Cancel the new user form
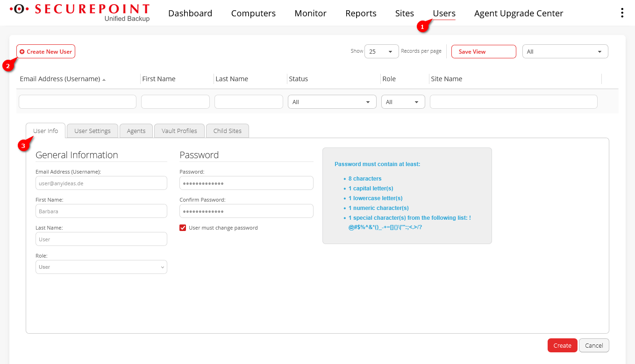The height and width of the screenshot is (364, 635). coord(594,345)
